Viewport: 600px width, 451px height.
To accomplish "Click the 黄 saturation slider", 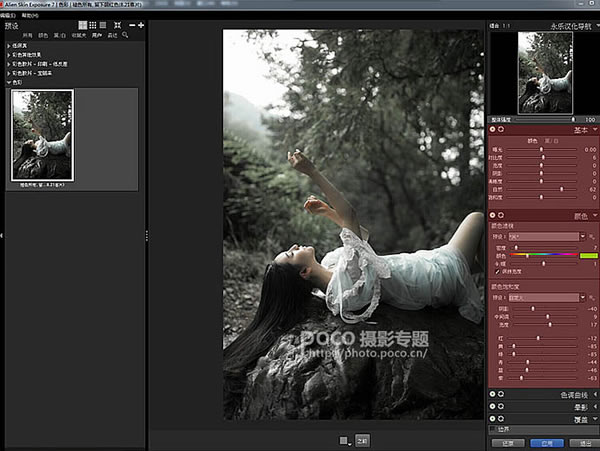I will pyautogui.click(x=542, y=346).
